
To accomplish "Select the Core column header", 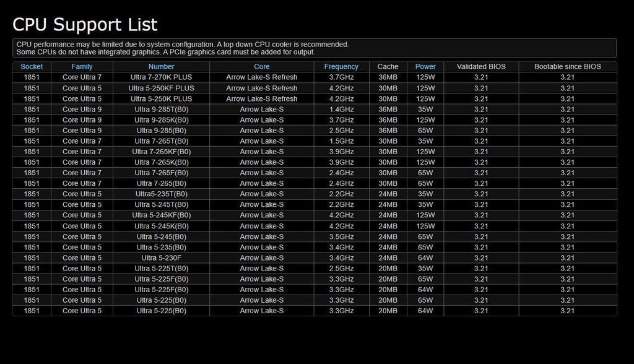I will (262, 67).
